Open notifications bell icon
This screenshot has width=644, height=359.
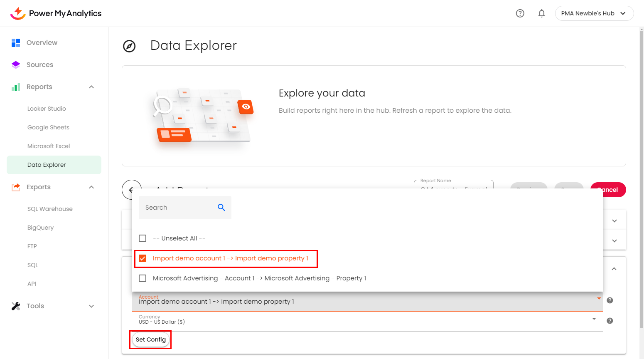(541, 13)
